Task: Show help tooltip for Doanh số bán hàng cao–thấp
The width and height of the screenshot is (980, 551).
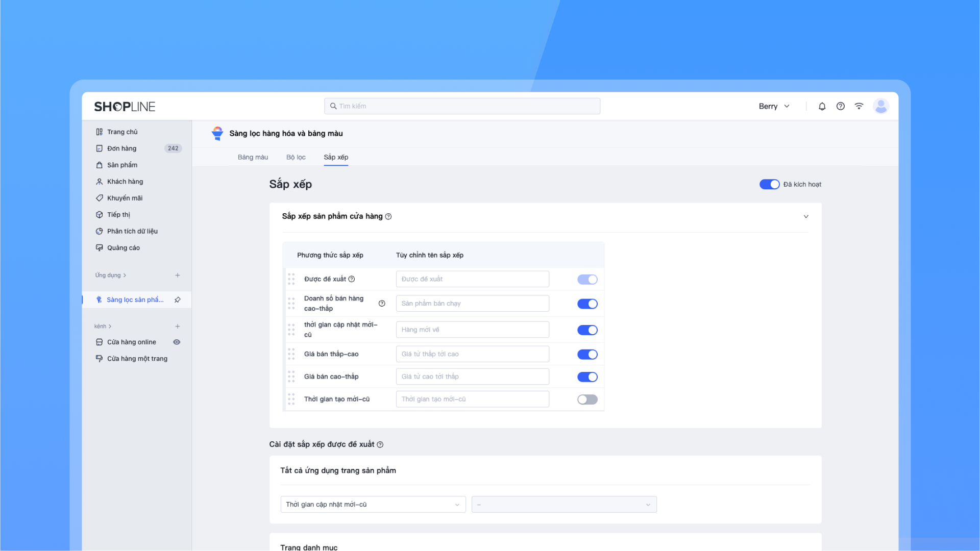Action: click(x=382, y=304)
